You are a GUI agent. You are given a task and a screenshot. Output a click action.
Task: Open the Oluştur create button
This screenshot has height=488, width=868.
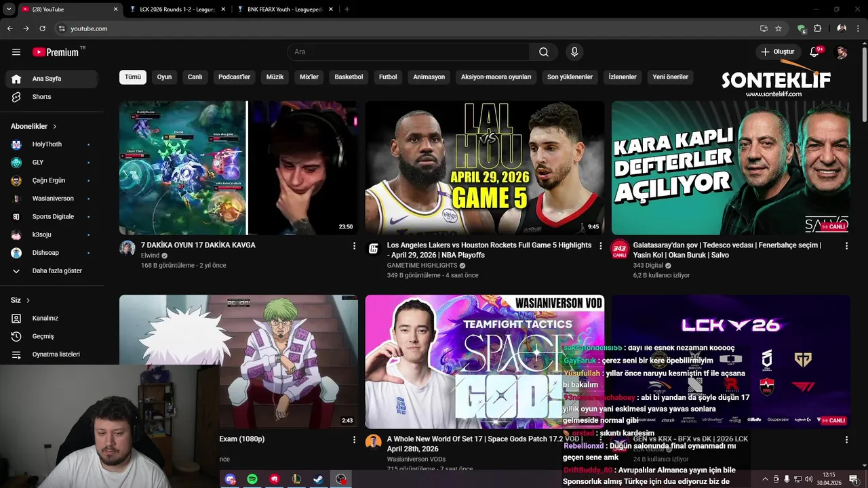pyautogui.click(x=777, y=52)
